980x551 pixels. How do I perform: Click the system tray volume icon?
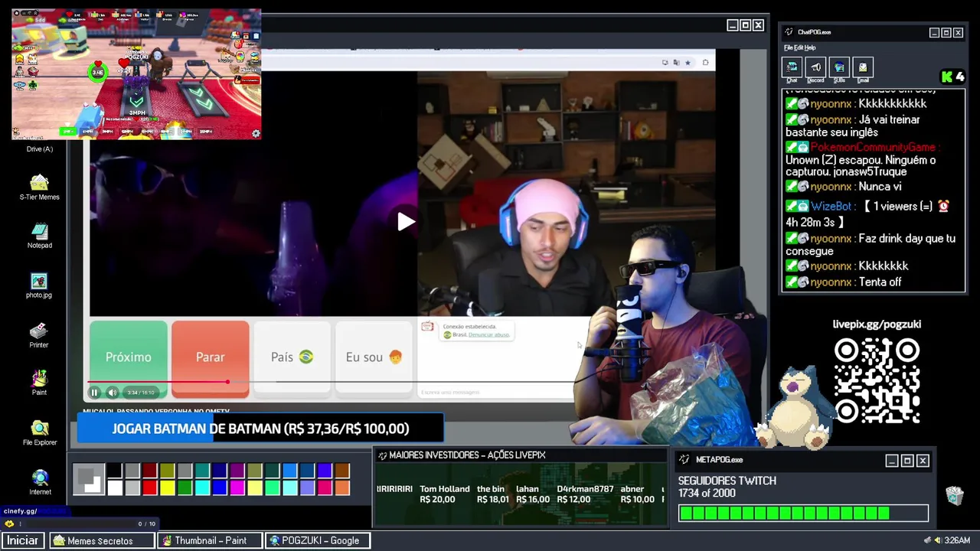click(937, 540)
